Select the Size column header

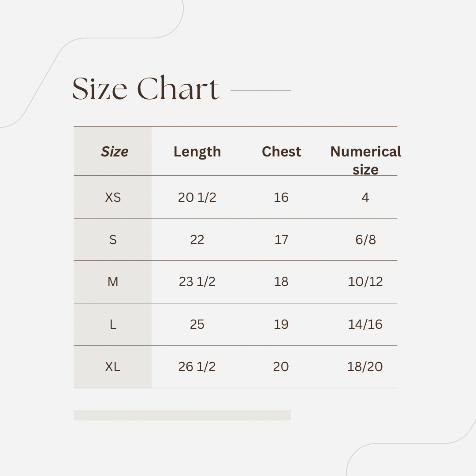(115, 152)
